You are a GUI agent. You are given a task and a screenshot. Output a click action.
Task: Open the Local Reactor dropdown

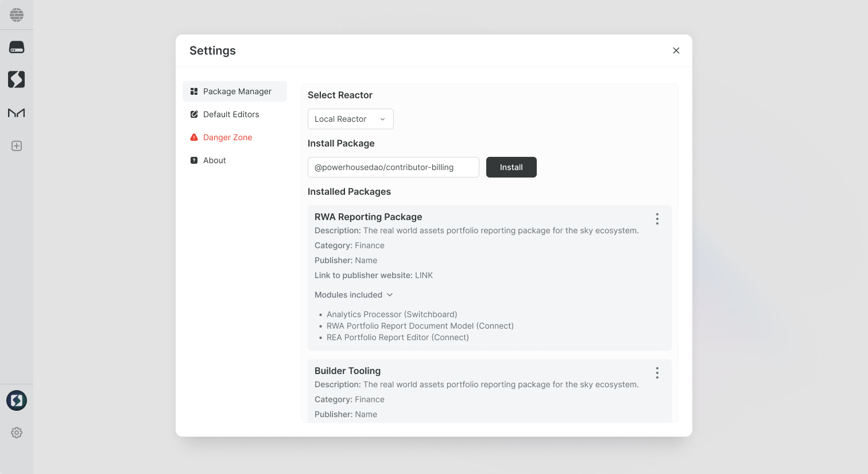(x=350, y=119)
